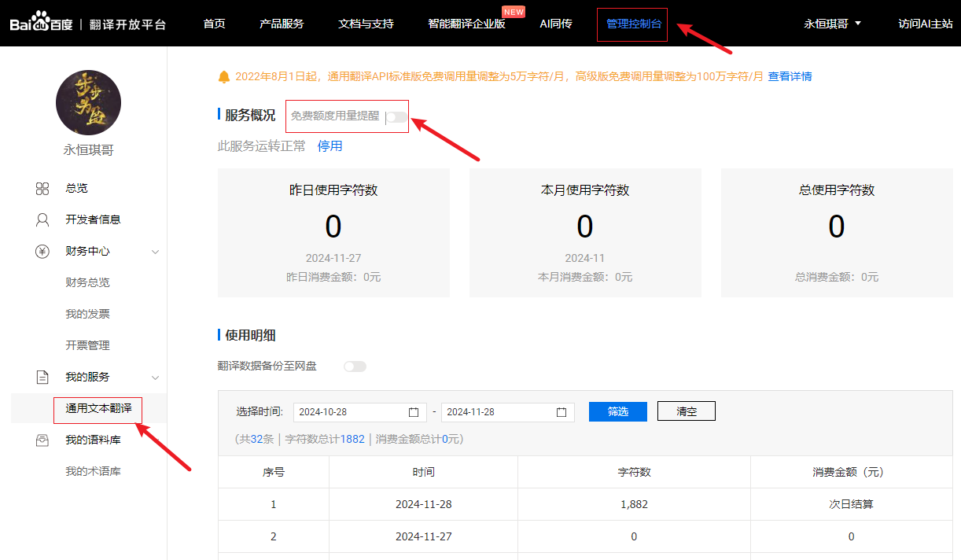The image size is (961, 560).
Task: Click 访问AI主站 link
Action: (x=926, y=24)
